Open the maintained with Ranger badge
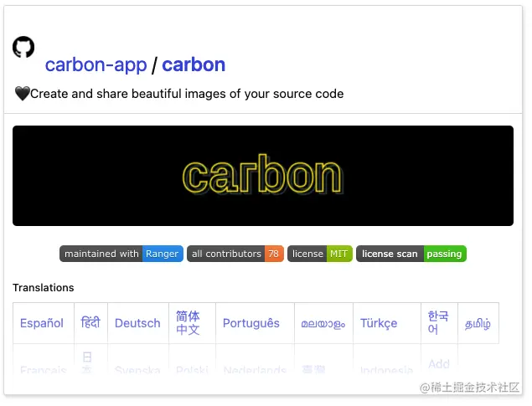 121,254
